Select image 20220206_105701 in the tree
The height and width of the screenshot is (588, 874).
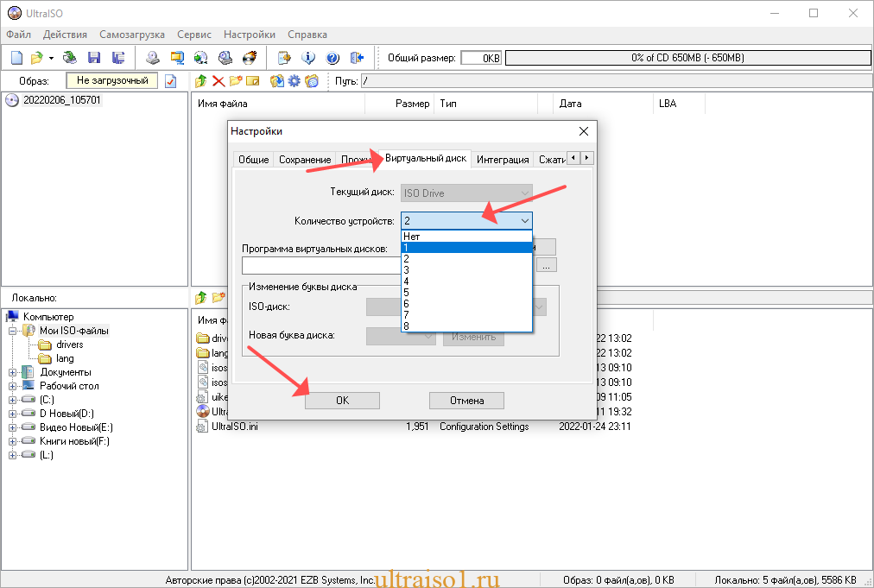tap(62, 100)
